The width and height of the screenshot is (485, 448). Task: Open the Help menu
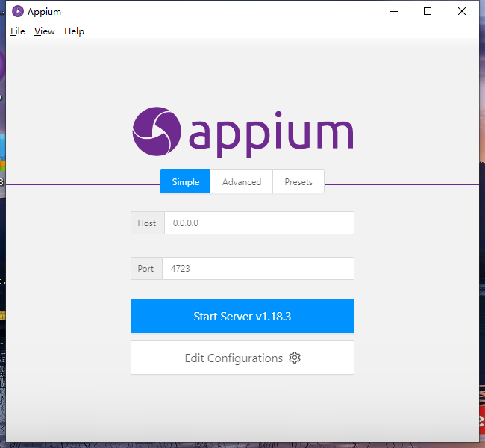point(74,31)
